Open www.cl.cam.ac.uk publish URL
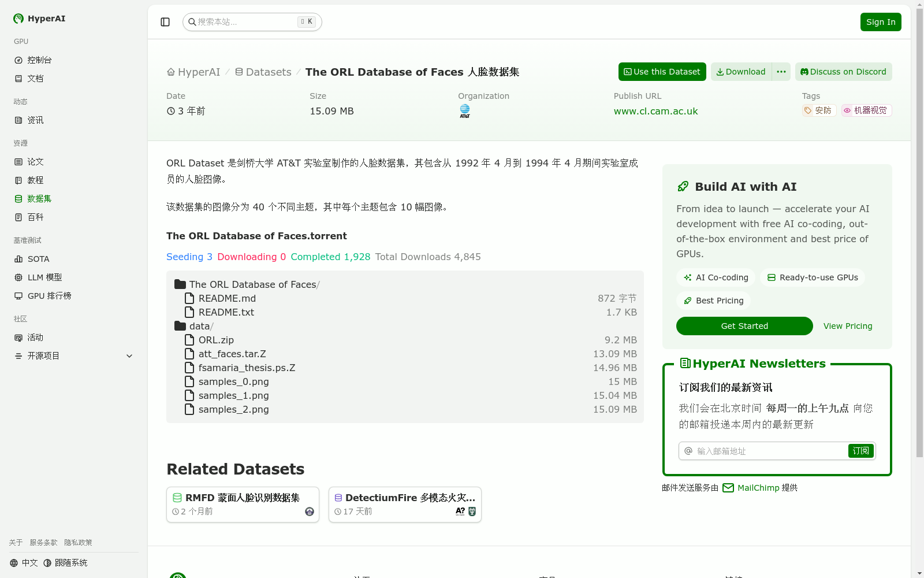This screenshot has height=578, width=924. click(x=655, y=111)
